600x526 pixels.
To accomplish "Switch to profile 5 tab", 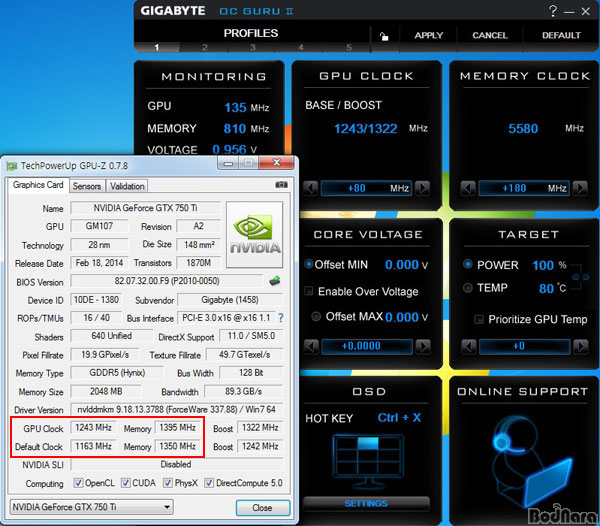I will click(349, 47).
